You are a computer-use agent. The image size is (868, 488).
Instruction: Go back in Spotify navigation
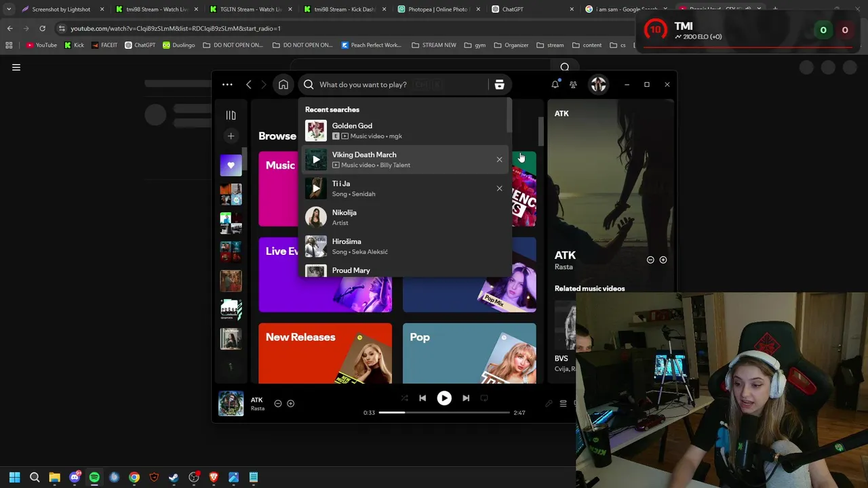tap(249, 85)
